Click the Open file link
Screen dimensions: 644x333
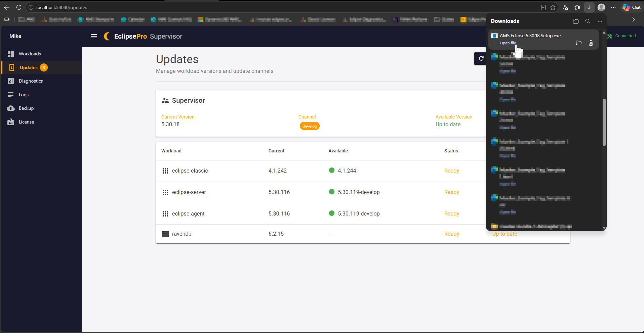click(508, 43)
